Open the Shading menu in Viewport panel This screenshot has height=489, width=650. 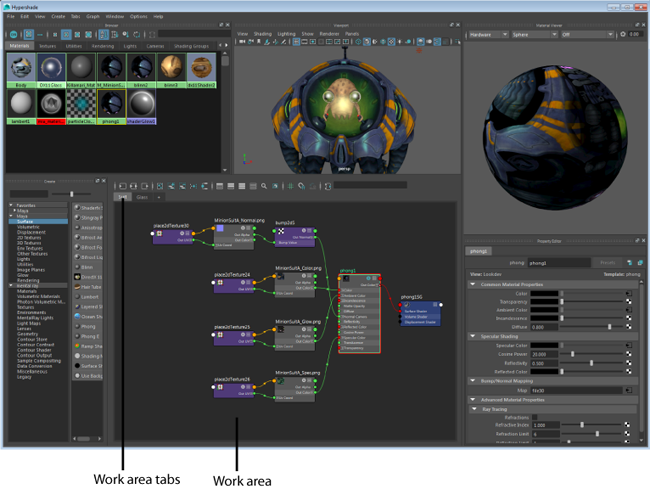263,34
